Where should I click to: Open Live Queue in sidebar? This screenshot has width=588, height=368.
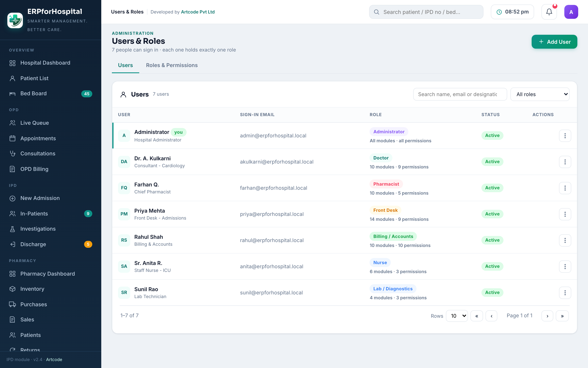[x=51, y=123]
